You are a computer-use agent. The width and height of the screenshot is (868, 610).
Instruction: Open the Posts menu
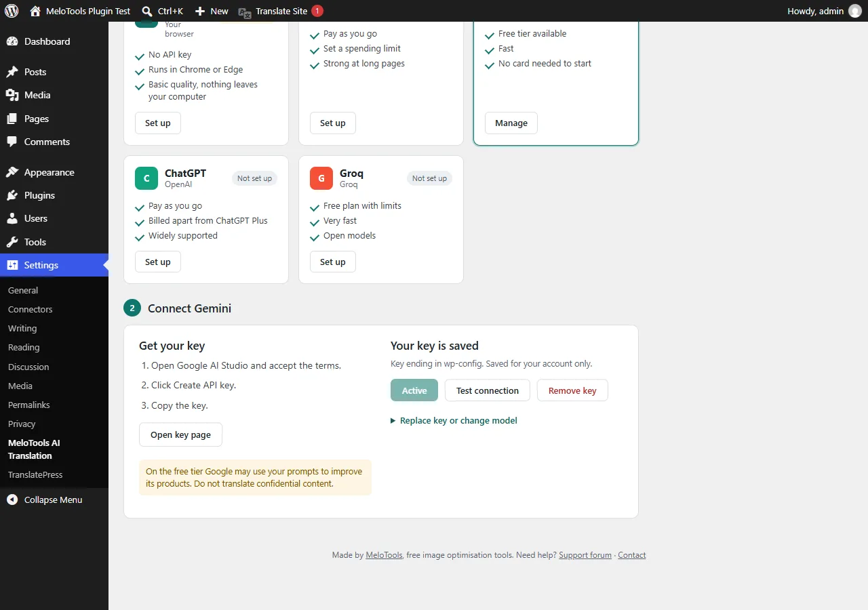click(54, 72)
